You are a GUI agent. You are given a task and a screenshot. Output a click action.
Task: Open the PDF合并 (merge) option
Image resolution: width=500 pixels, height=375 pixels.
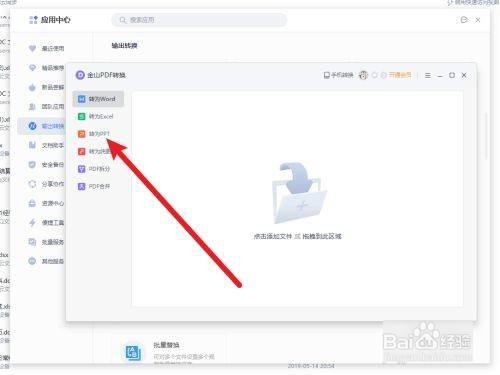click(98, 186)
